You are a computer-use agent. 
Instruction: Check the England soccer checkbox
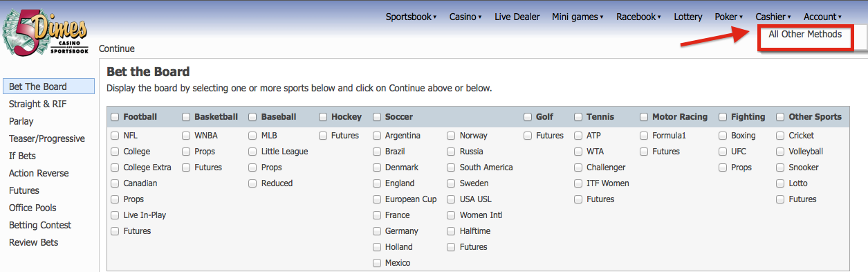pyautogui.click(x=377, y=183)
